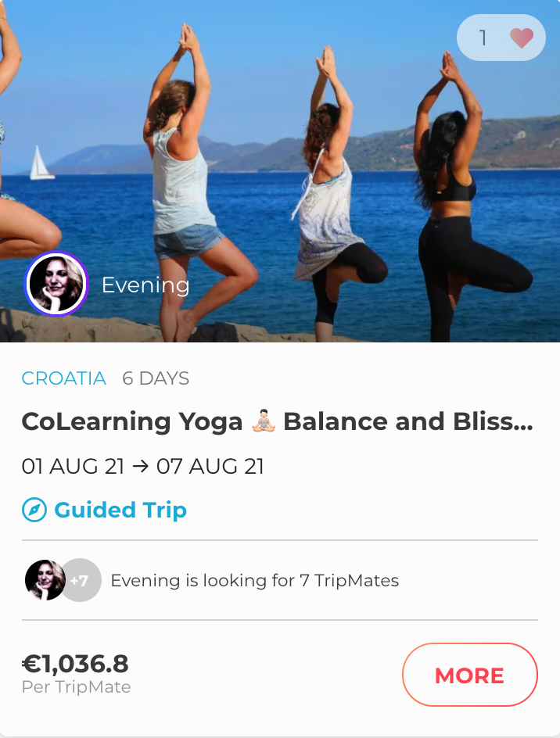This screenshot has height=738, width=560.
Task: Click host name Evening on the photo
Action: coord(145,285)
